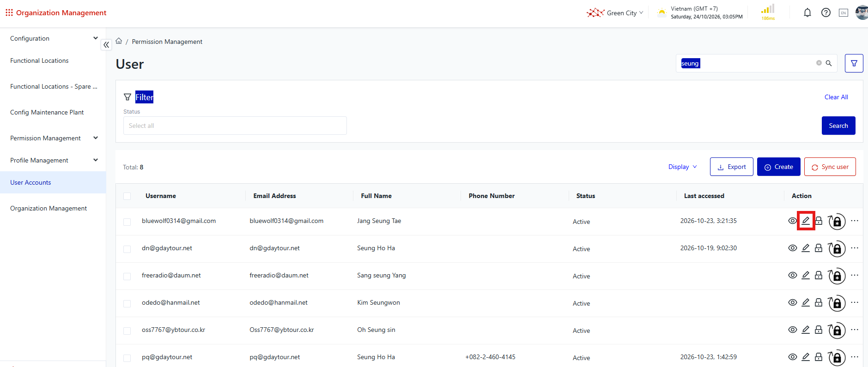Open the notifications bell
The height and width of the screenshot is (367, 868).
coord(807,13)
